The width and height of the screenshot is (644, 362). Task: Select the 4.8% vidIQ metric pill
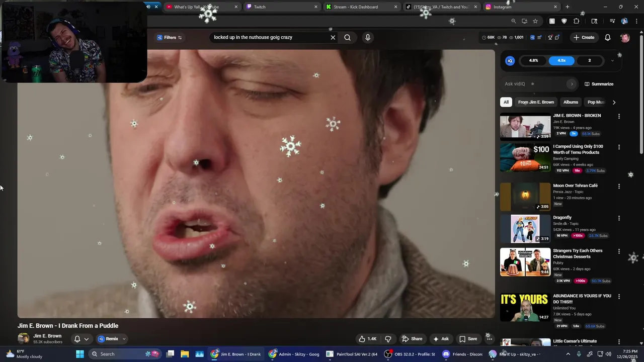(533, 60)
